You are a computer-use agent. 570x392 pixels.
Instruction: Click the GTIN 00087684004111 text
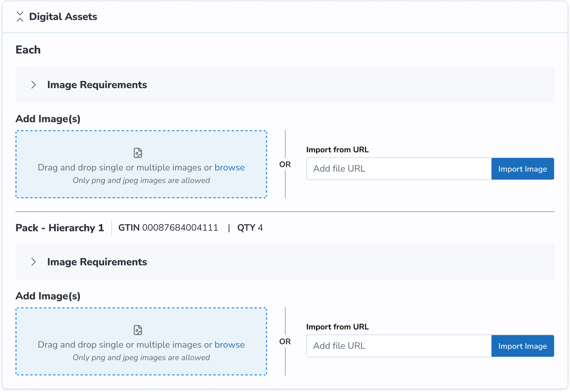(x=168, y=228)
